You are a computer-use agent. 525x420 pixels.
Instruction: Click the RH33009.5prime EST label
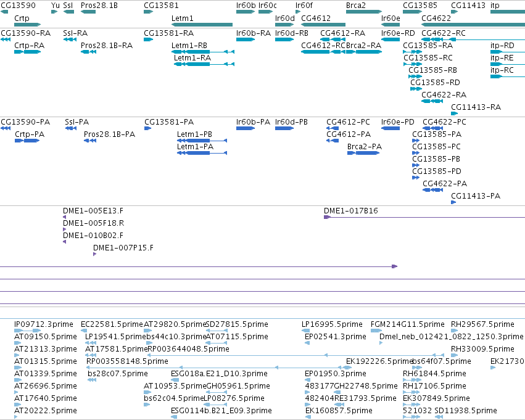[x=482, y=349]
